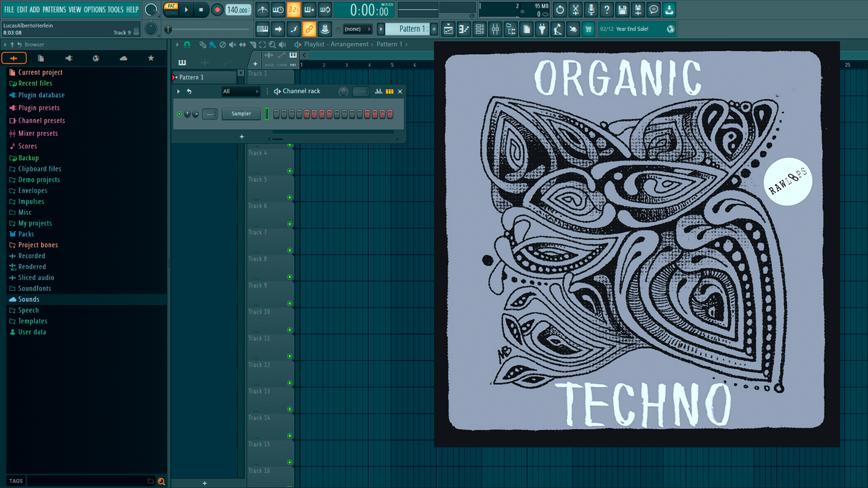The image size is (868, 488).
Task: Enable wait for input before playing
Action: tap(278, 10)
